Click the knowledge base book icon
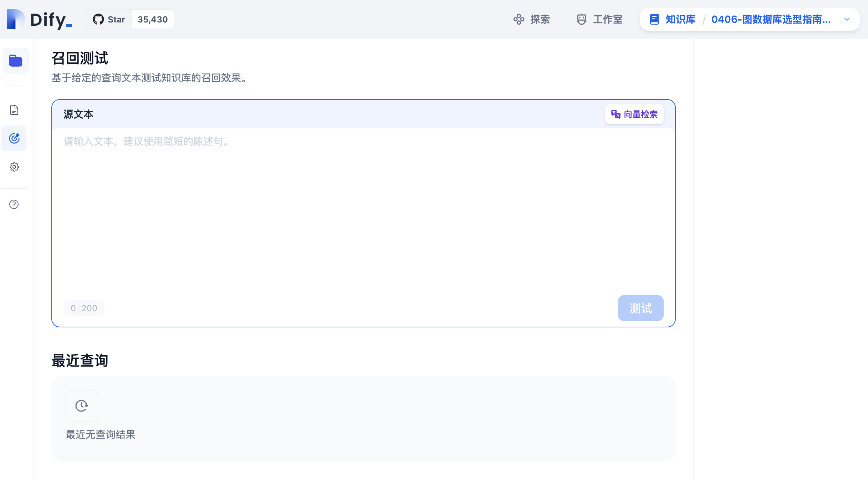 [x=654, y=19]
